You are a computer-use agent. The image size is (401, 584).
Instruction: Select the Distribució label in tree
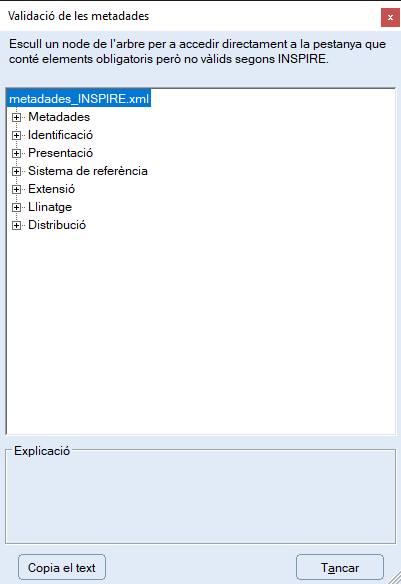click(x=57, y=225)
